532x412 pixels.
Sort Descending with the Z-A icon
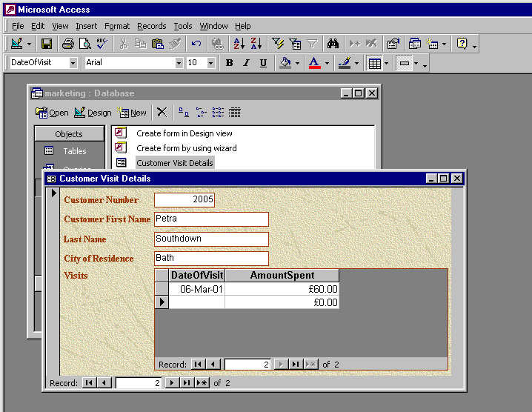pyautogui.click(x=256, y=44)
